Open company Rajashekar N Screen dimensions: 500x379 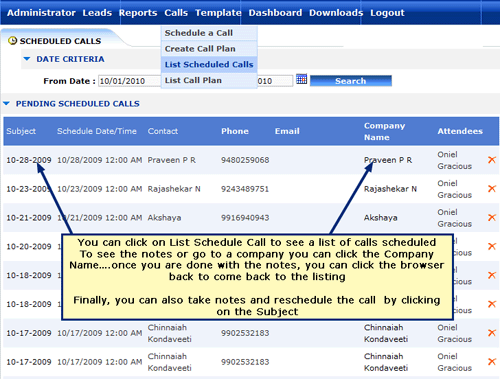(390, 189)
